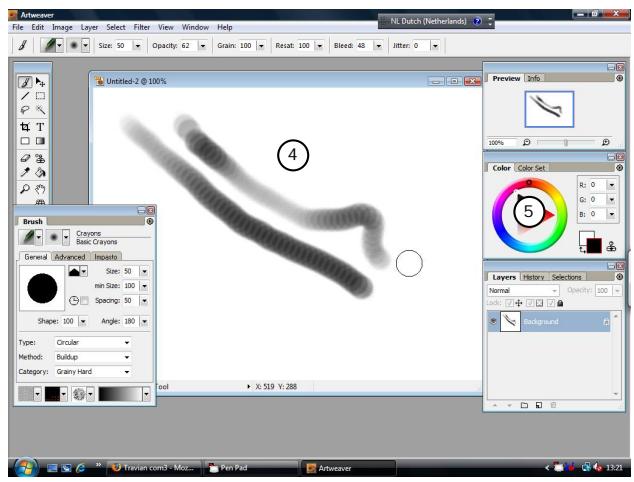Select the Eraser tool
This screenshot has width=634, height=482.
click(x=25, y=158)
